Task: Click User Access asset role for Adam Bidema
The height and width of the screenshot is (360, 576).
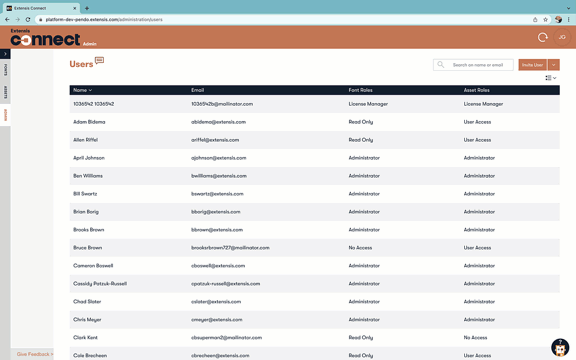Action: [477, 122]
